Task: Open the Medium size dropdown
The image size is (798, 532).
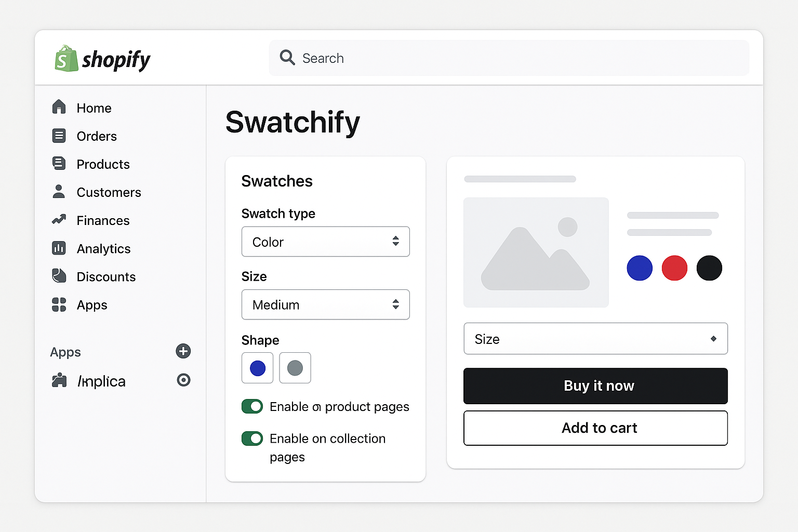Action: point(325,304)
